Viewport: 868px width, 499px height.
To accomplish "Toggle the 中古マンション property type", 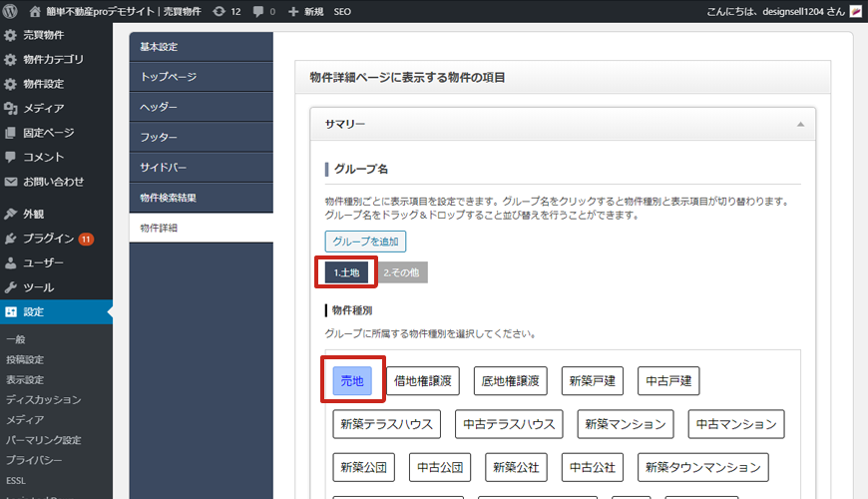I will click(736, 424).
